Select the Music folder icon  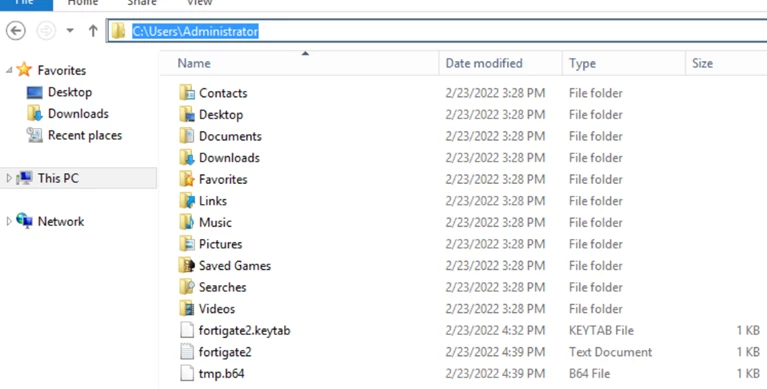pyautogui.click(x=187, y=222)
